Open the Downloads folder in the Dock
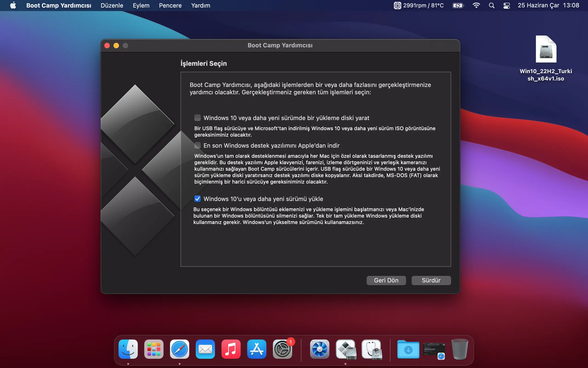The height and width of the screenshot is (368, 588). 408,349
